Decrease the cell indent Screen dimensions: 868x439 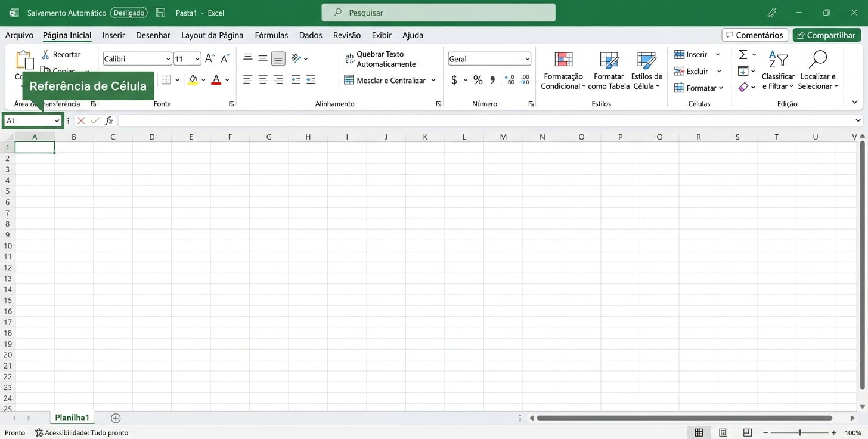(x=296, y=79)
